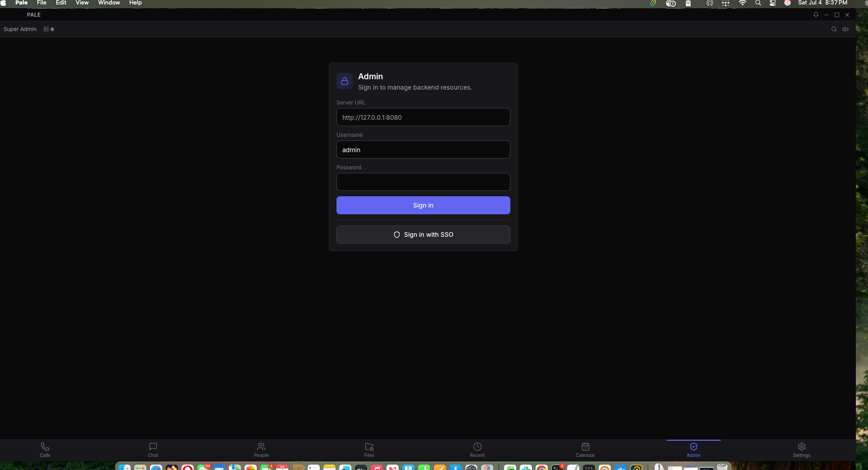
Task: Go to the People section
Action: click(261, 450)
